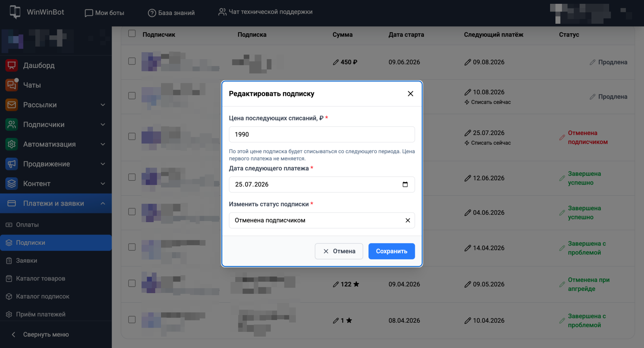This screenshot has width=644, height=348.
Task: Click the Сохранить button
Action: click(391, 251)
